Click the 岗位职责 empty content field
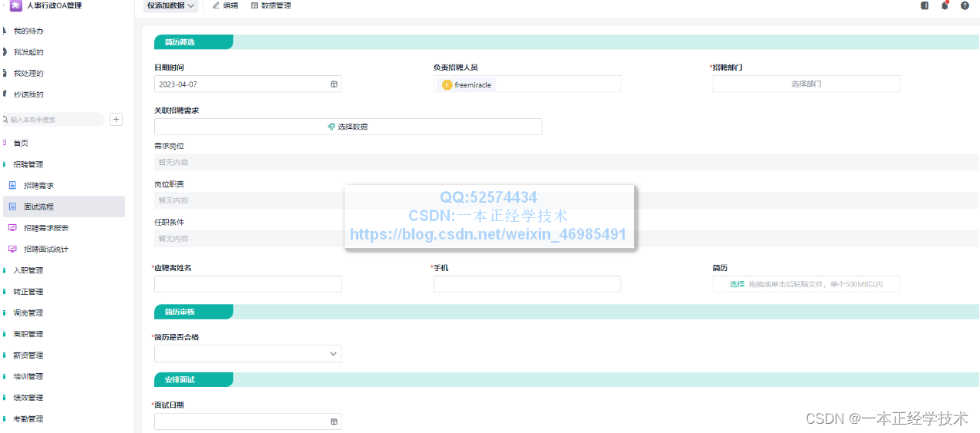This screenshot has width=980, height=433. click(566, 200)
